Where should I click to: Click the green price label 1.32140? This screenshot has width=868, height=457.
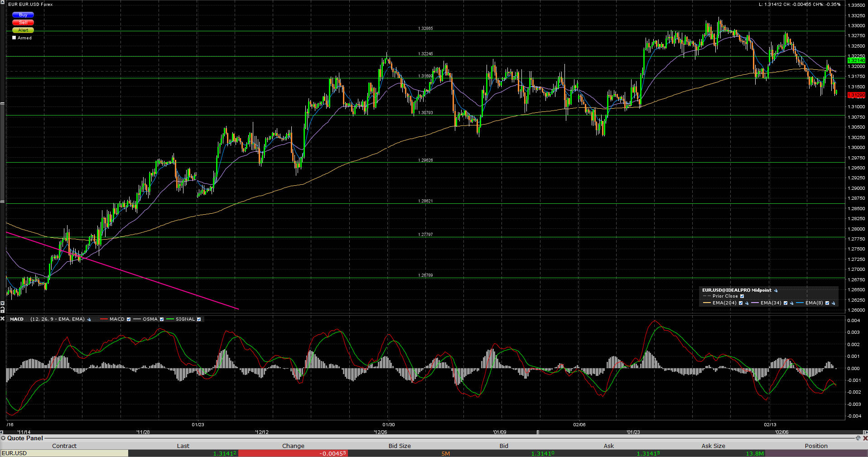click(x=856, y=60)
